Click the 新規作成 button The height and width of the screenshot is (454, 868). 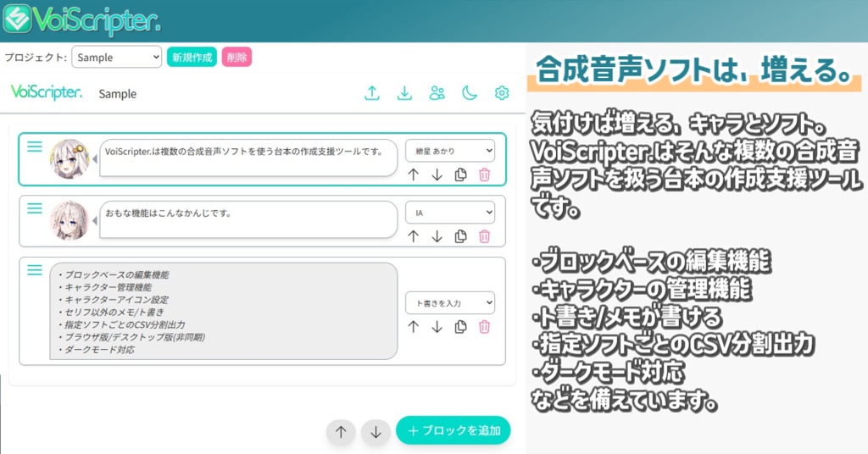[x=192, y=57]
